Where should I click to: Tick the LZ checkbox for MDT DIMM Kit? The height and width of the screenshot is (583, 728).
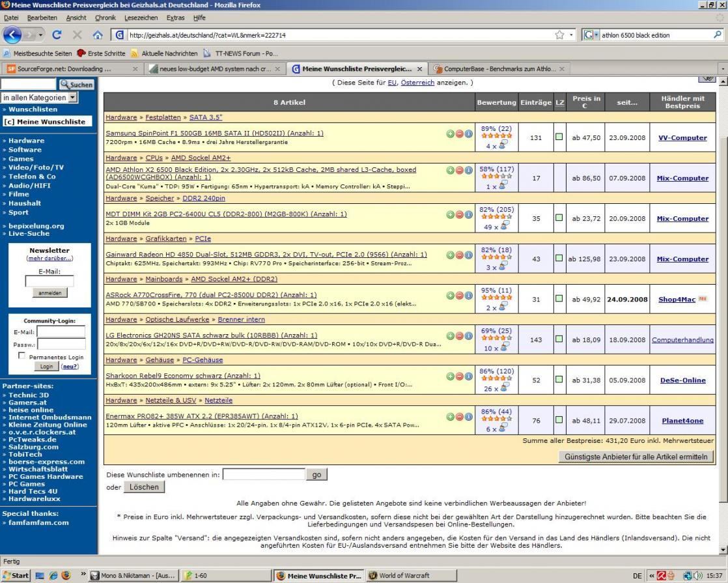click(559, 218)
